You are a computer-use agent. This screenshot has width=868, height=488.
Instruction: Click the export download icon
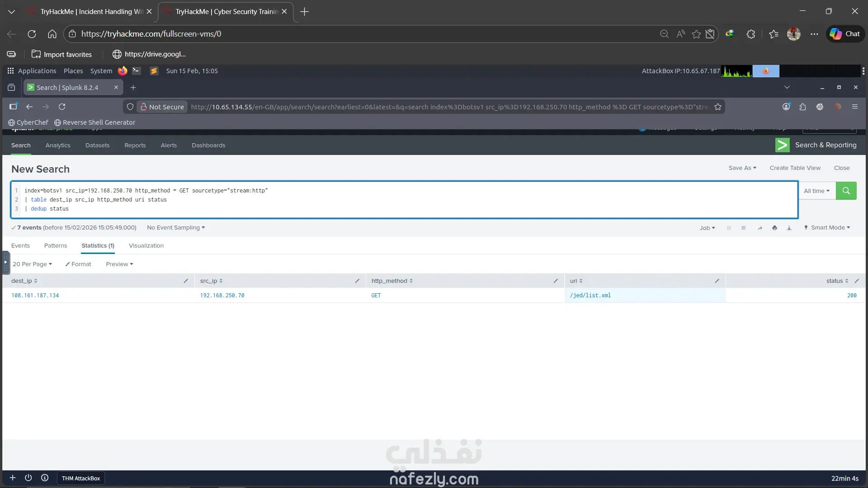coord(789,228)
